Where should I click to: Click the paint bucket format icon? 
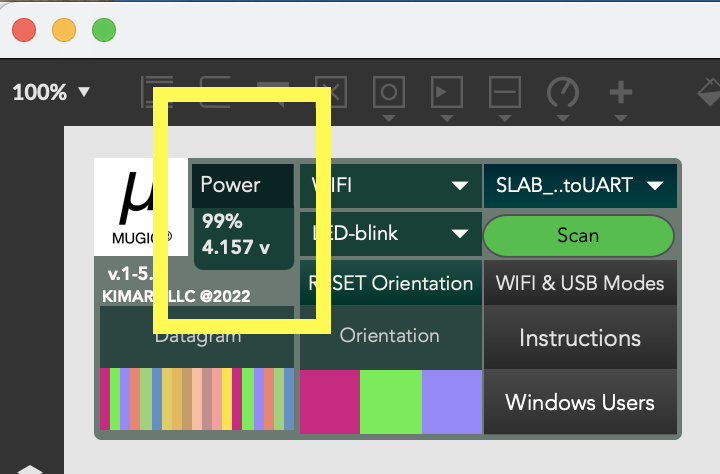point(708,93)
